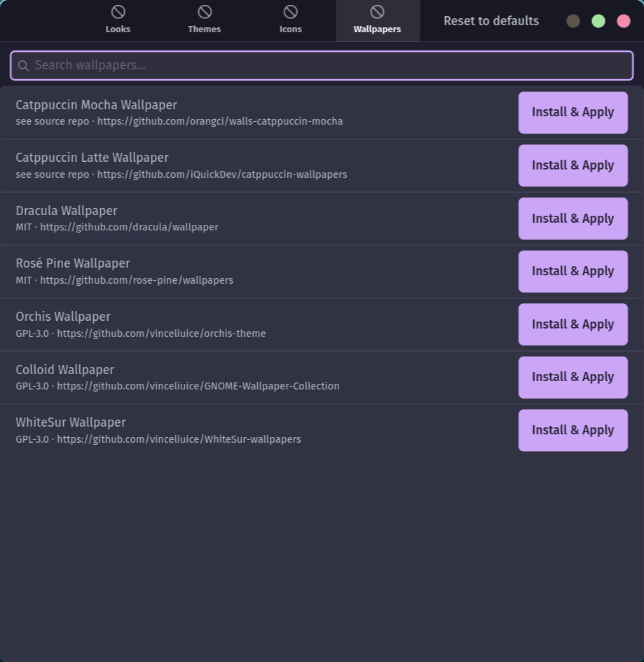Install & Apply Catppuccin Latte Wallpaper

(573, 165)
